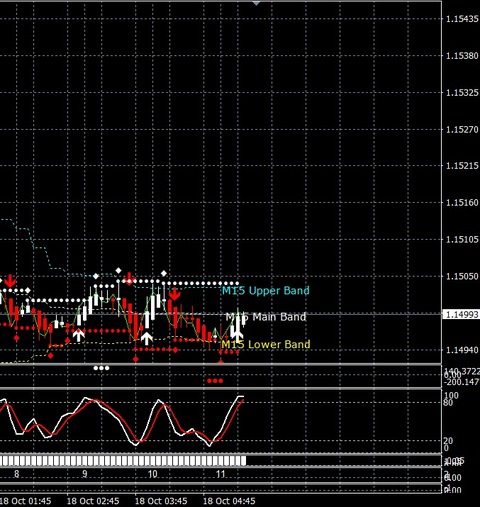Click the red sell arrow beside Upper Band label
The image size is (480, 507).
tap(174, 294)
